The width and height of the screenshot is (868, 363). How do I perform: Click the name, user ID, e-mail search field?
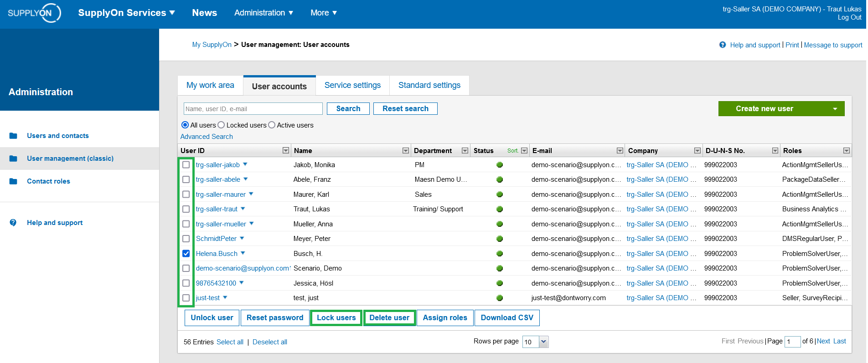tap(253, 109)
